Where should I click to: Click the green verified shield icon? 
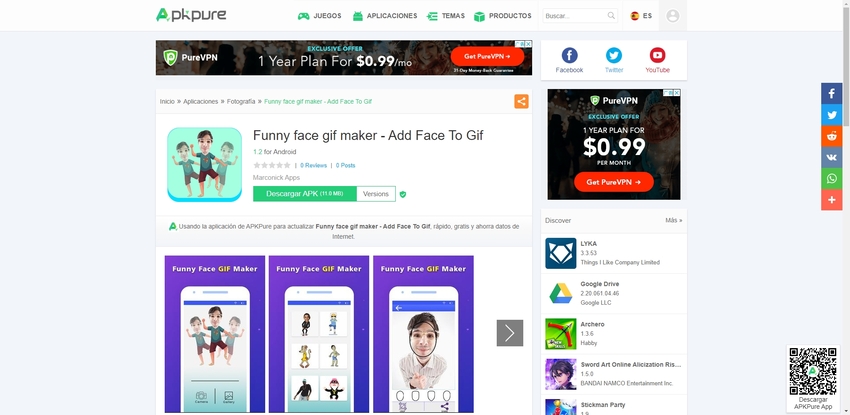pos(403,194)
